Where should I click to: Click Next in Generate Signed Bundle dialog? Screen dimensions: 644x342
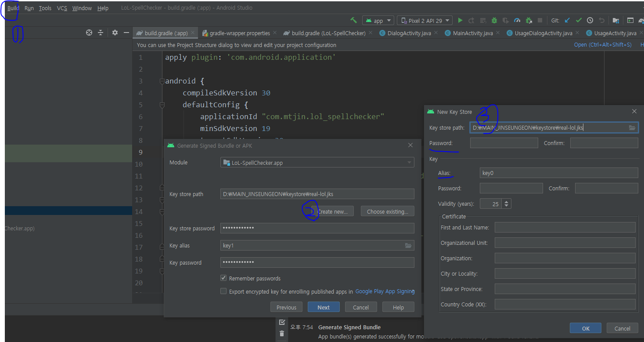tap(324, 307)
